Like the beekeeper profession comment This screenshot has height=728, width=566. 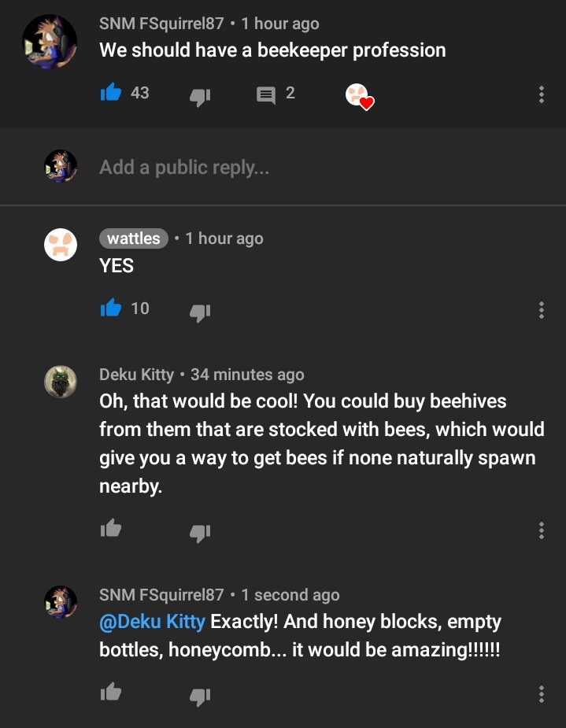(111, 92)
